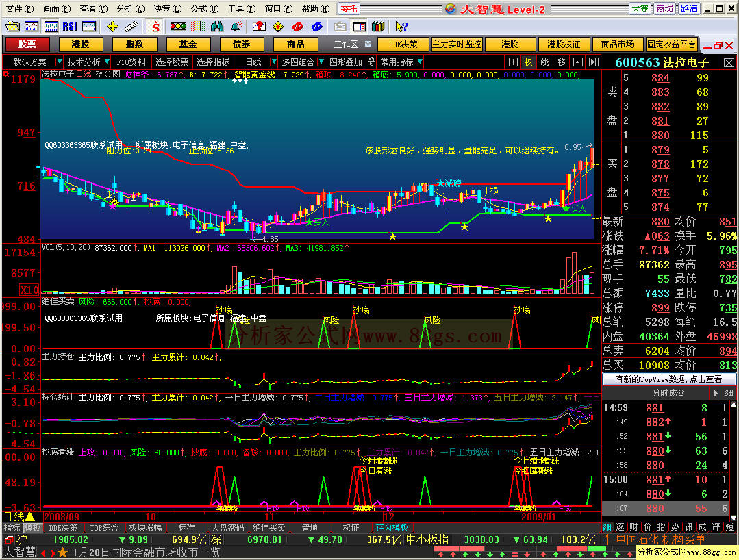The width and height of the screenshot is (739, 560).
Task: Open the F10资料 button
Action: click(131, 62)
